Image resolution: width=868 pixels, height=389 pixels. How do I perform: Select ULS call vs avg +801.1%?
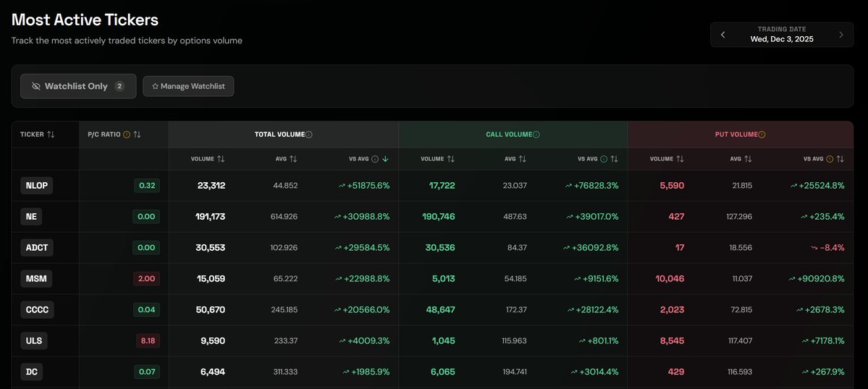[599, 341]
